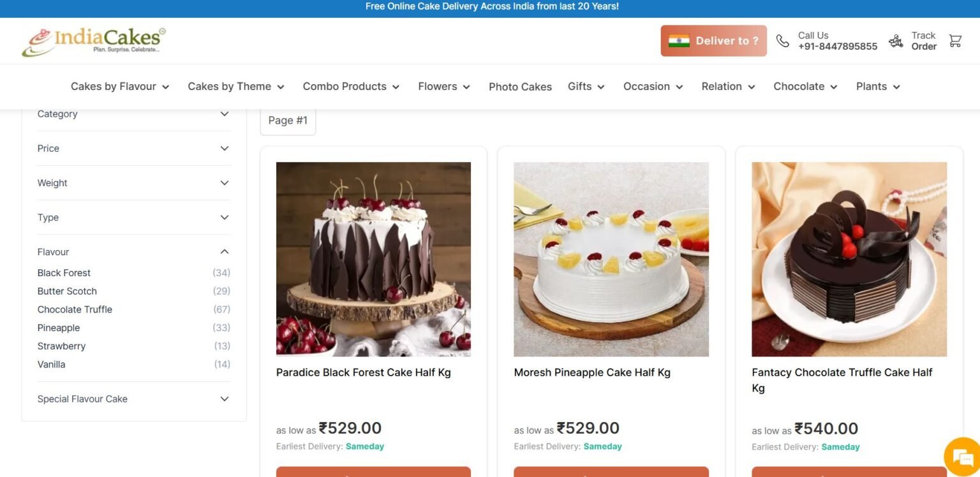Viewport: 980px width, 477px height.
Task: Open the Photo Cakes page
Action: click(520, 87)
